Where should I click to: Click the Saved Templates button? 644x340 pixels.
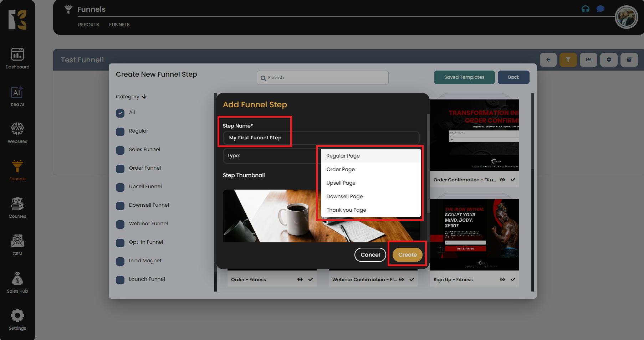pyautogui.click(x=464, y=77)
